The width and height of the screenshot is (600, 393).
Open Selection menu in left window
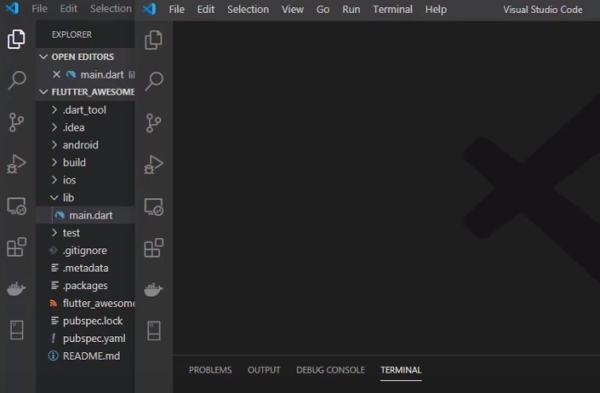(111, 8)
